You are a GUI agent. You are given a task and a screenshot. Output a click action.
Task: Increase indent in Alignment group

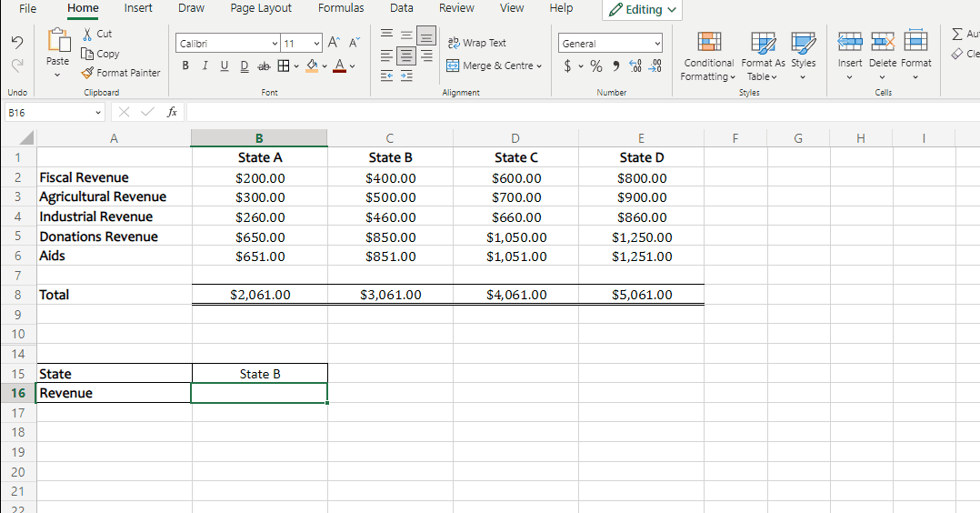pyautogui.click(x=406, y=75)
